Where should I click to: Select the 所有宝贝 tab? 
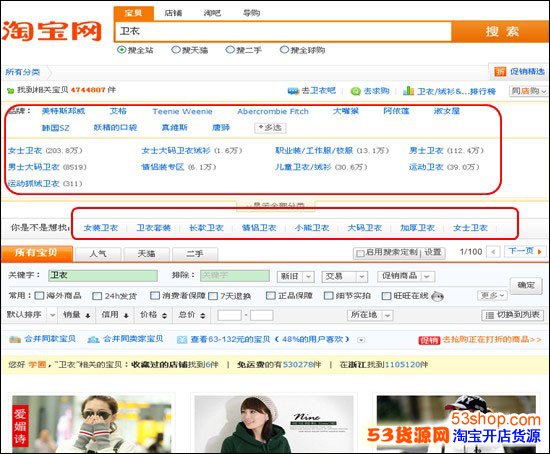(36, 253)
